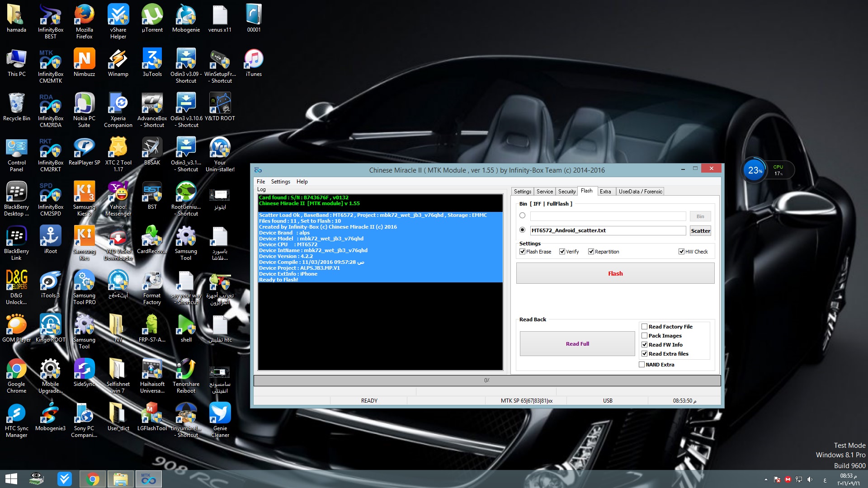This screenshot has width=868, height=488.
Task: Show hidden tray icons arrow
Action: (x=766, y=479)
